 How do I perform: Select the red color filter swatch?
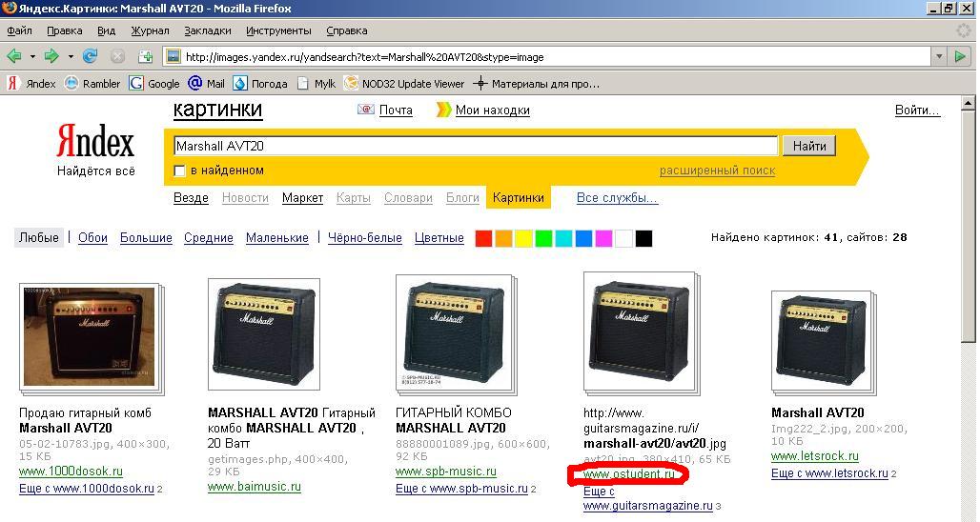point(483,238)
